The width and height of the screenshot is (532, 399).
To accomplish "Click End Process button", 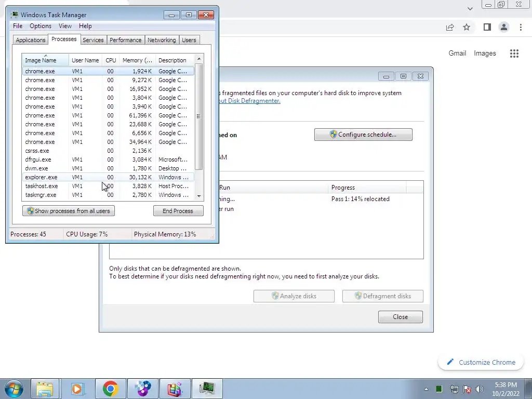I will [x=178, y=211].
